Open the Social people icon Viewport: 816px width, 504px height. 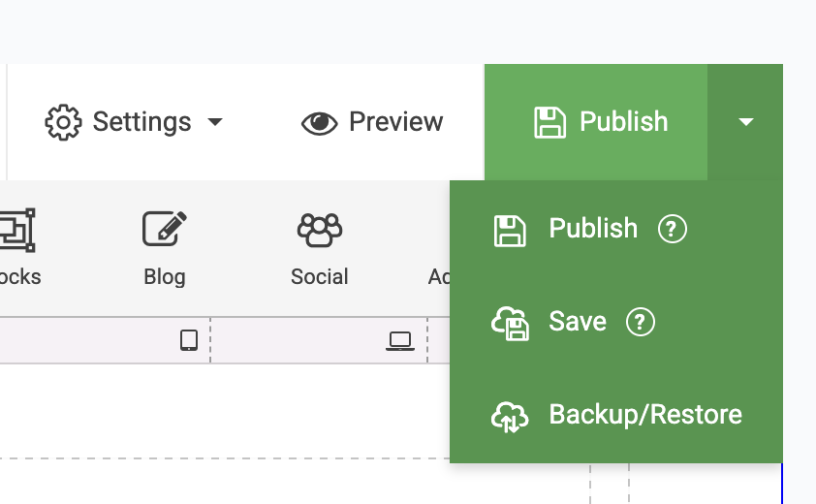(x=319, y=230)
